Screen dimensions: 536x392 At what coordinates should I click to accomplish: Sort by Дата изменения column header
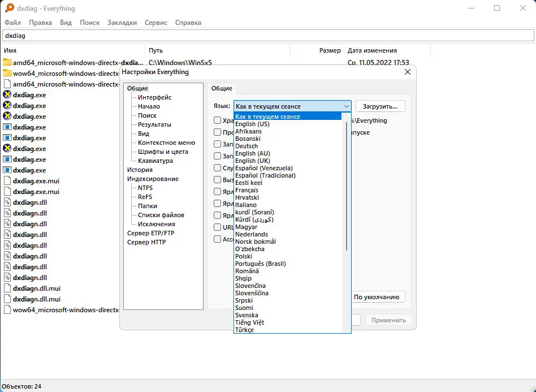387,50
